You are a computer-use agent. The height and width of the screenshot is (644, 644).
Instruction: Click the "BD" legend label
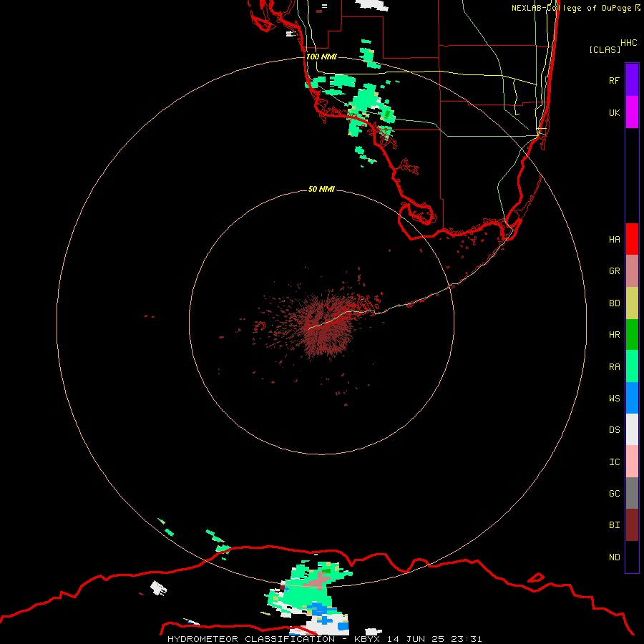[x=614, y=303]
